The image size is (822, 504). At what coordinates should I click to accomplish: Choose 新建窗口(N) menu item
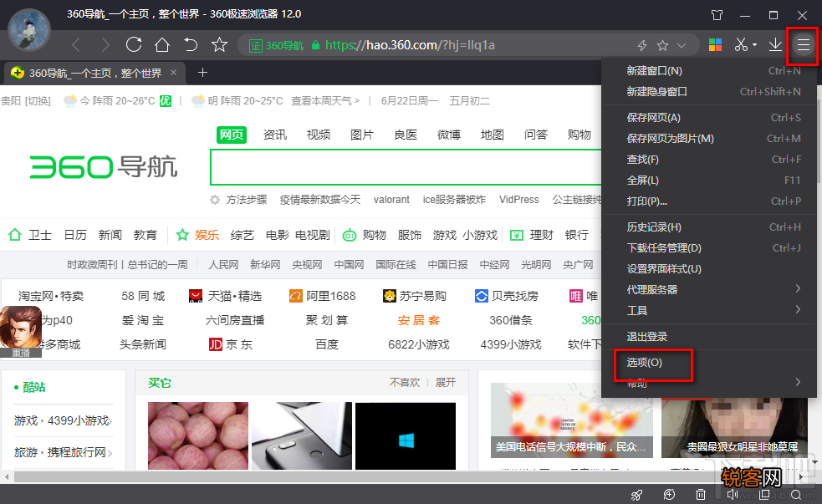click(x=709, y=71)
